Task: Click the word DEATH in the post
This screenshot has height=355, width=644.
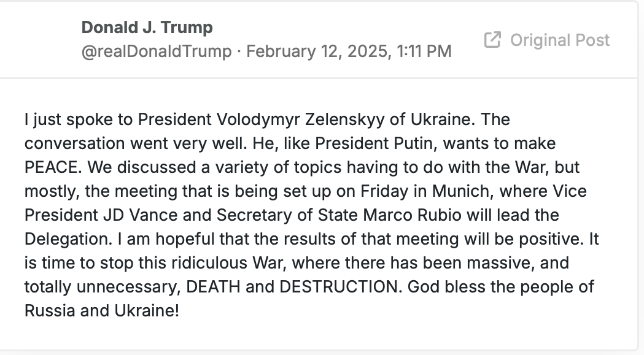Action: point(213,287)
